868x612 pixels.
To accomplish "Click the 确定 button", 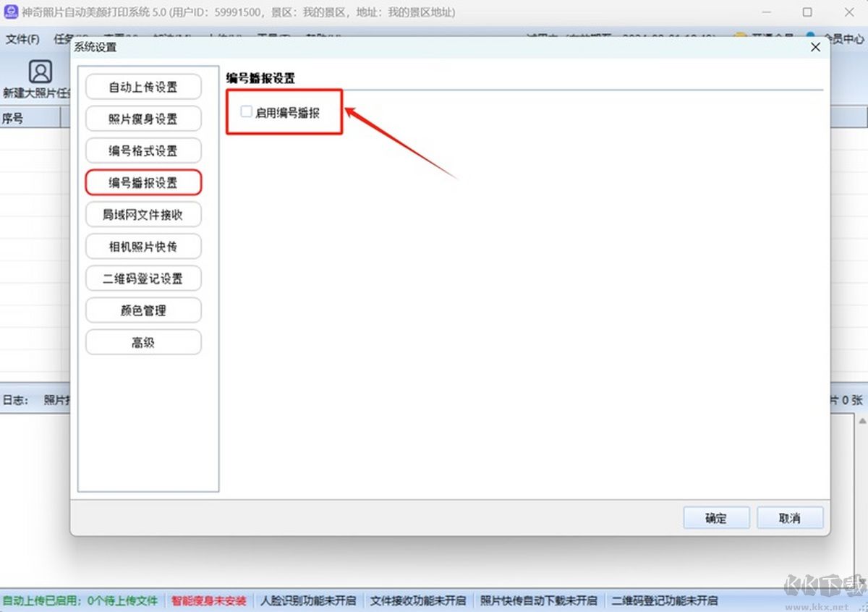I will click(716, 517).
